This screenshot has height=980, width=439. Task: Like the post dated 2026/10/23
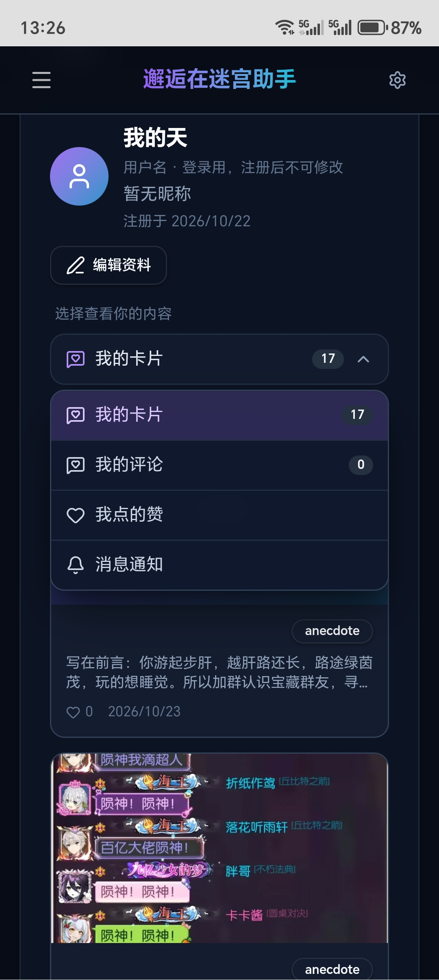pos(73,712)
